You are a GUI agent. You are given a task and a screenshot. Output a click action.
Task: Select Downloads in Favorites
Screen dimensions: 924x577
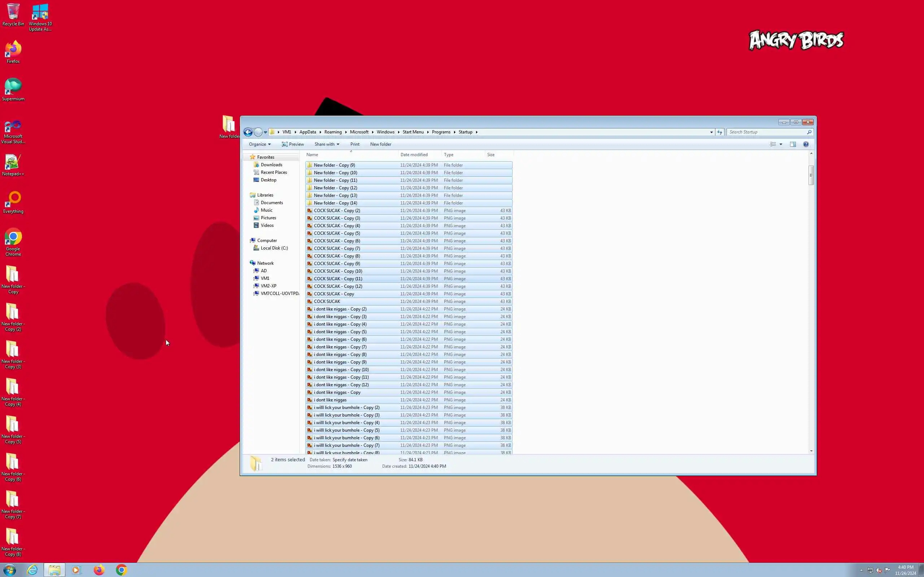(271, 165)
